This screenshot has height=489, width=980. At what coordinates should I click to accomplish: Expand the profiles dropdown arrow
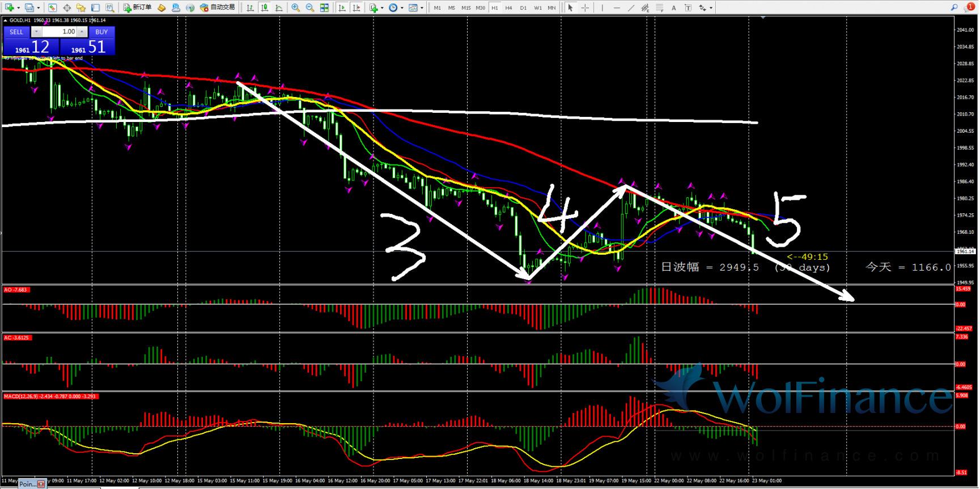point(39,8)
